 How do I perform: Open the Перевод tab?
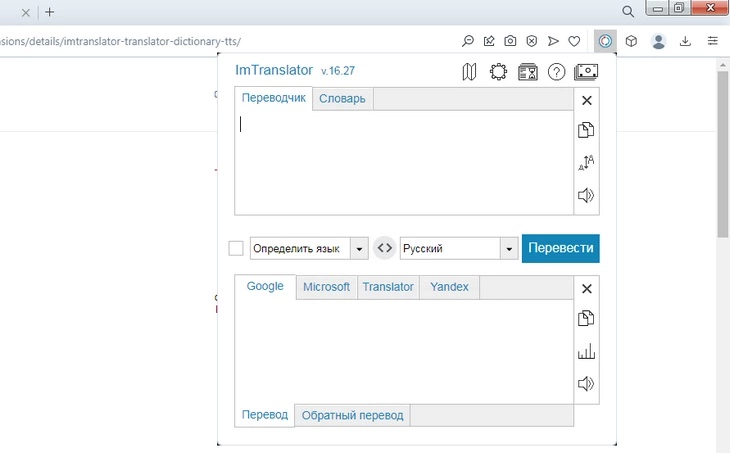click(264, 415)
